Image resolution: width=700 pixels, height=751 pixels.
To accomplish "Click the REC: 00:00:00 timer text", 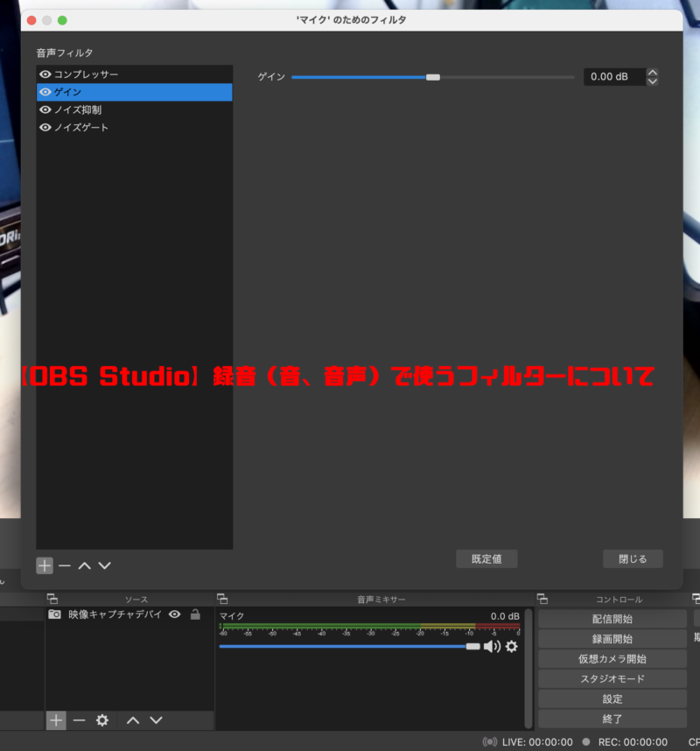I will coord(633,742).
